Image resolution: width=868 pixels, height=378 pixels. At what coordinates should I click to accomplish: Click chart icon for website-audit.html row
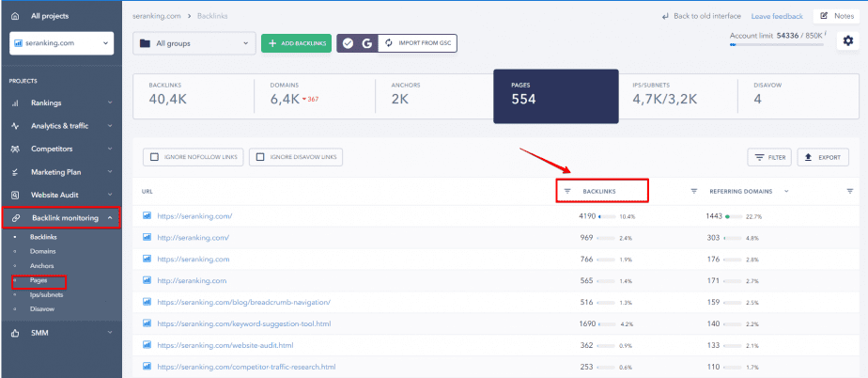pos(147,345)
